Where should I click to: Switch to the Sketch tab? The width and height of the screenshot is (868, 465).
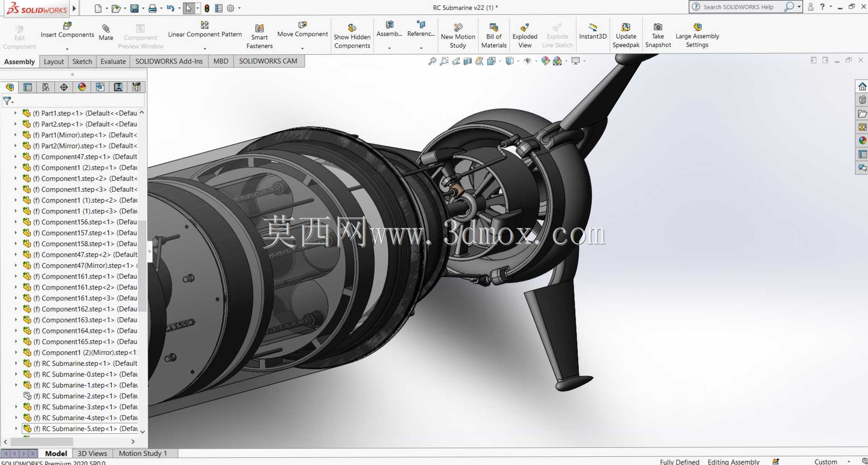pos(82,62)
